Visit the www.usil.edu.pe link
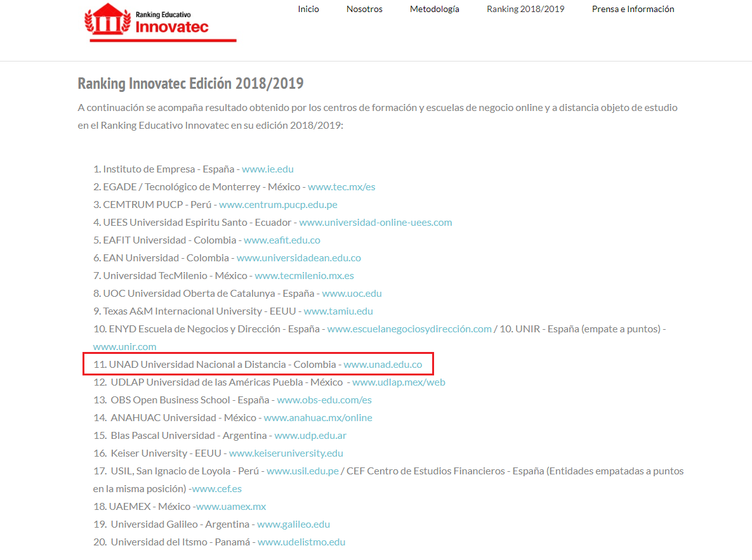 tap(303, 471)
